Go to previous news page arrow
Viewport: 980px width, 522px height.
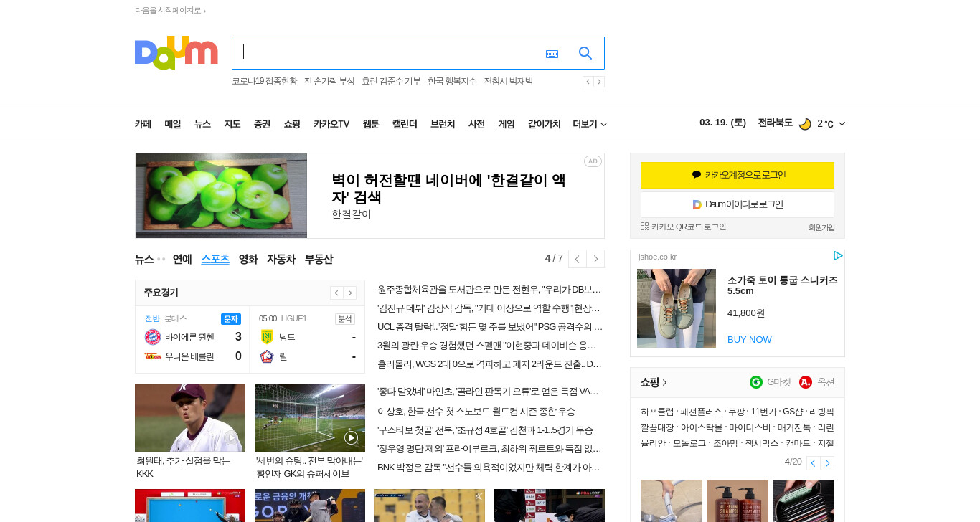coord(578,259)
